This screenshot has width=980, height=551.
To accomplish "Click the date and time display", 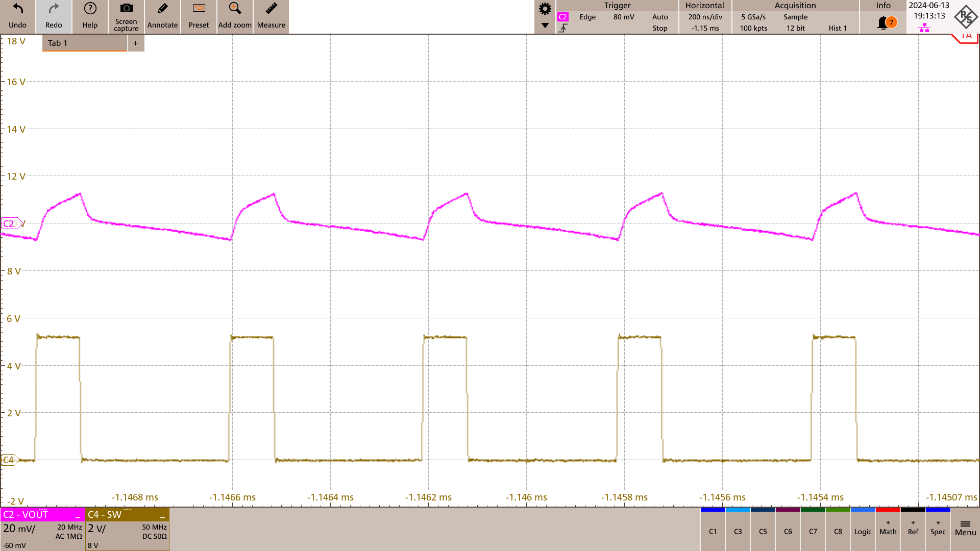I will (x=929, y=11).
